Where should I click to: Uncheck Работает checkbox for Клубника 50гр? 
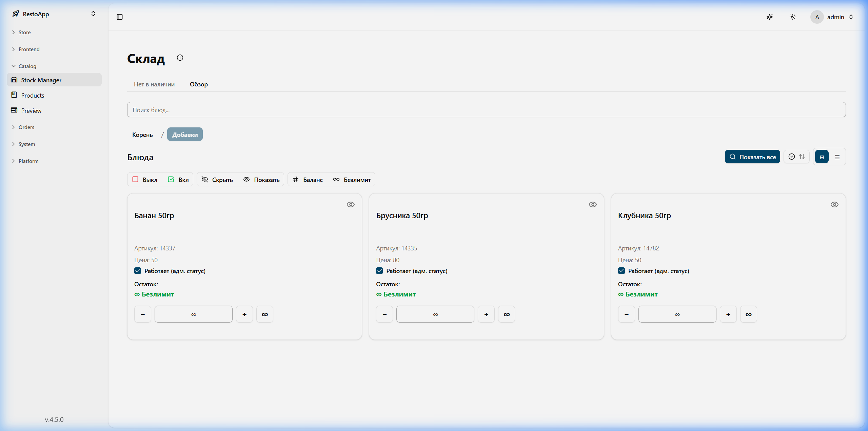coord(622,271)
